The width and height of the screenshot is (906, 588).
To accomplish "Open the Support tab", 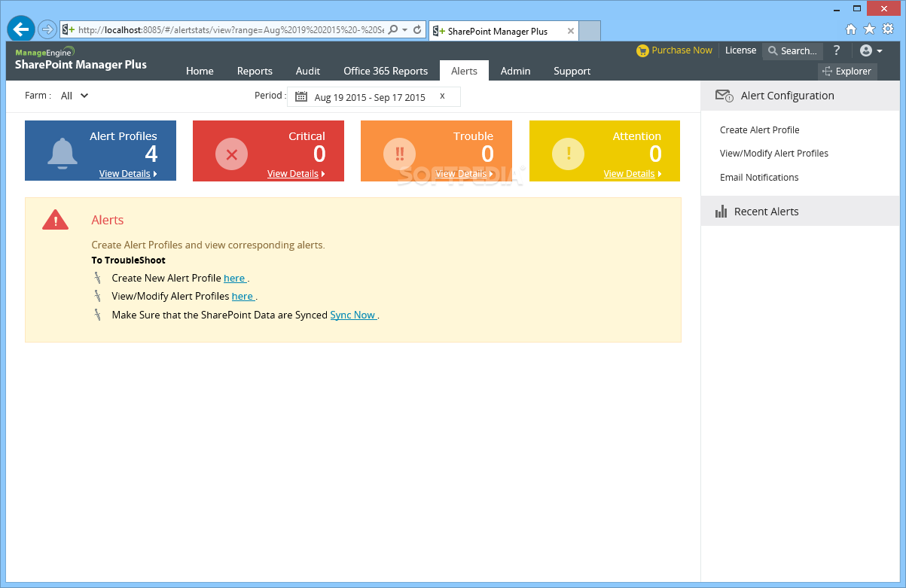I will 572,71.
